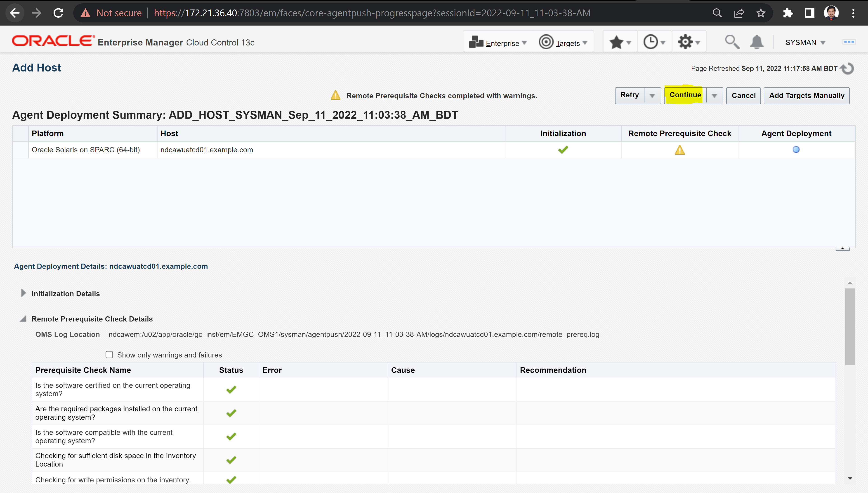Image resolution: width=868 pixels, height=493 pixels.
Task: Click the OMS Log Location path
Action: click(x=354, y=335)
